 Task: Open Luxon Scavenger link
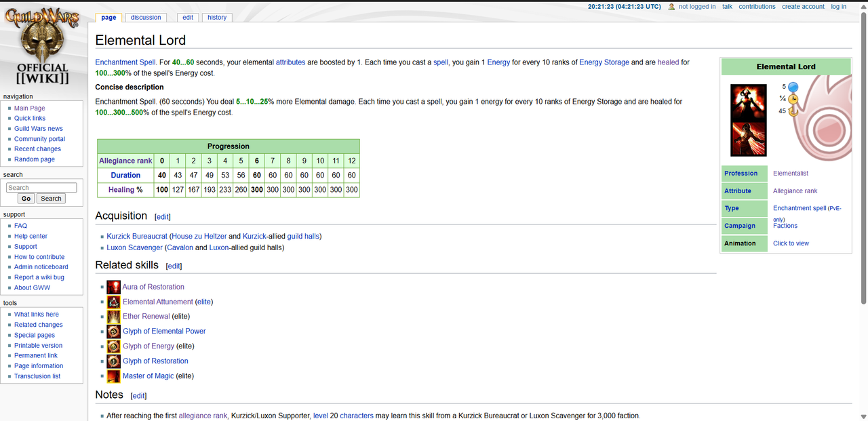click(135, 248)
